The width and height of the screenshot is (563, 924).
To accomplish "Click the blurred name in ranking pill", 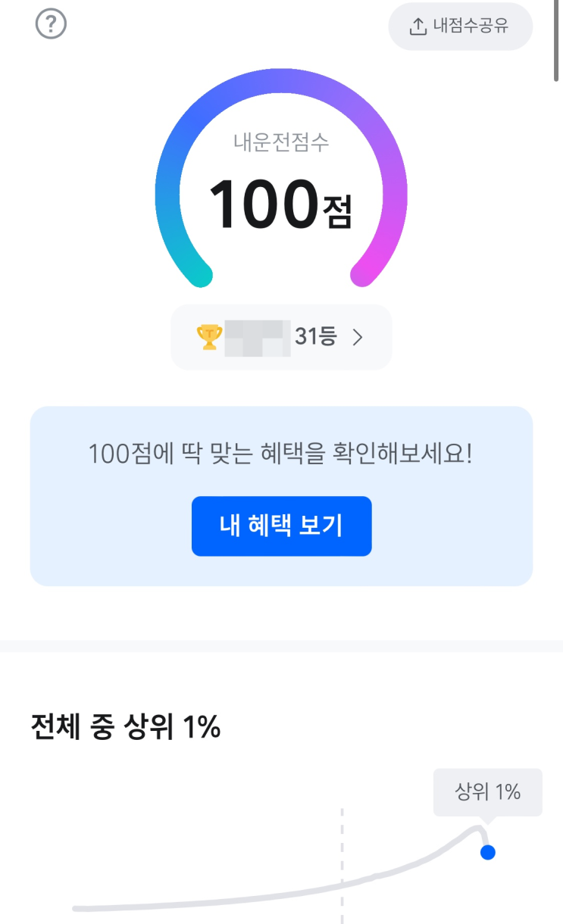I will coord(258,337).
